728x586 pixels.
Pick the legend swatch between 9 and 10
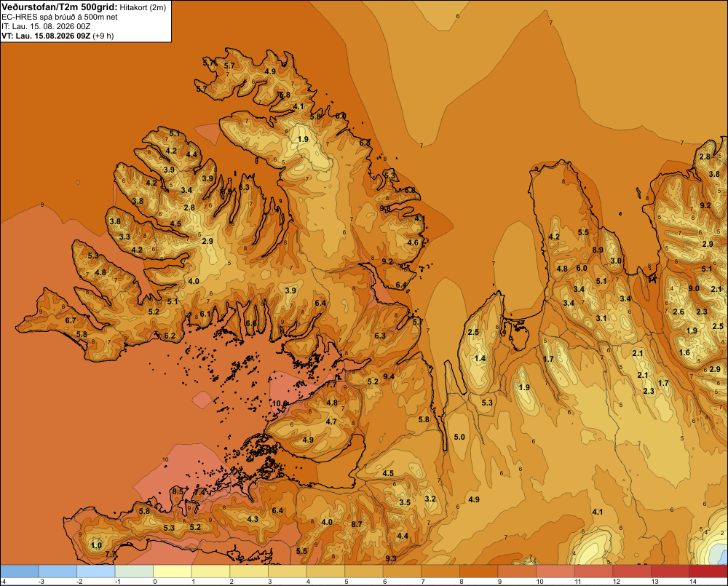pyautogui.click(x=517, y=571)
